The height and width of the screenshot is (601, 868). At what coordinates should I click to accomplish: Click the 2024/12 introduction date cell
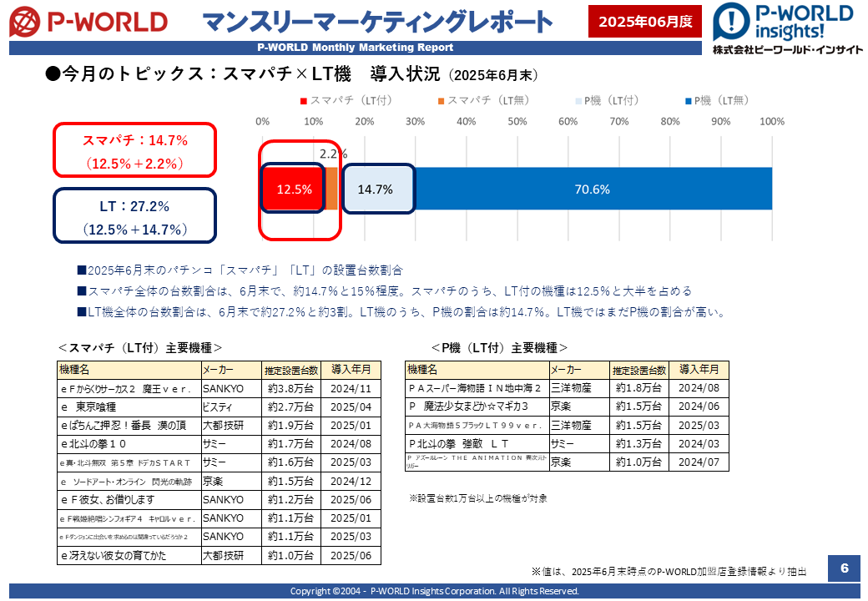pos(351,482)
